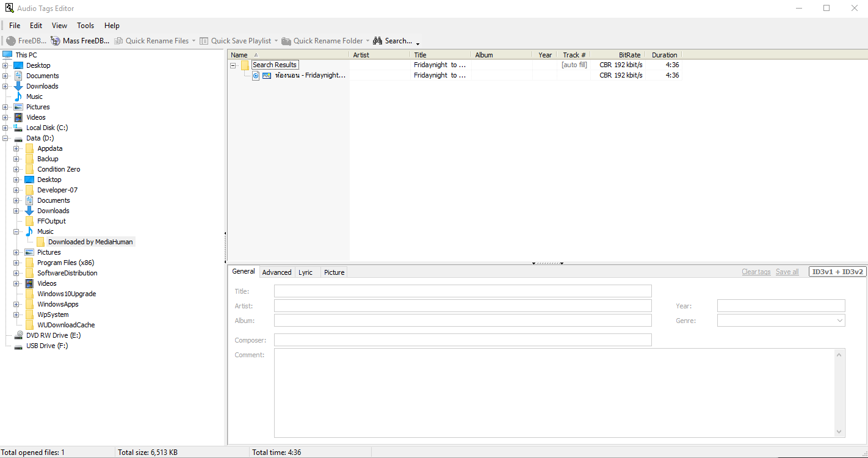Click the Album input field
Screen dimensions: 868x458
[463, 321]
